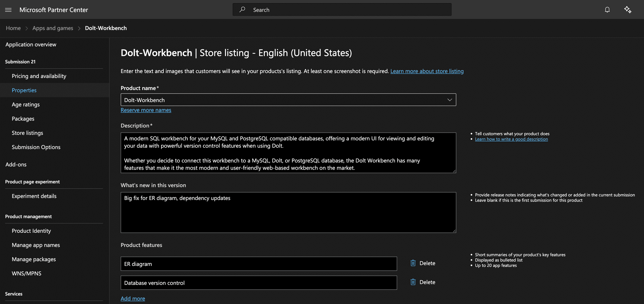This screenshot has height=304, width=644.
Task: Click Reserve more names link
Action: 146,110
